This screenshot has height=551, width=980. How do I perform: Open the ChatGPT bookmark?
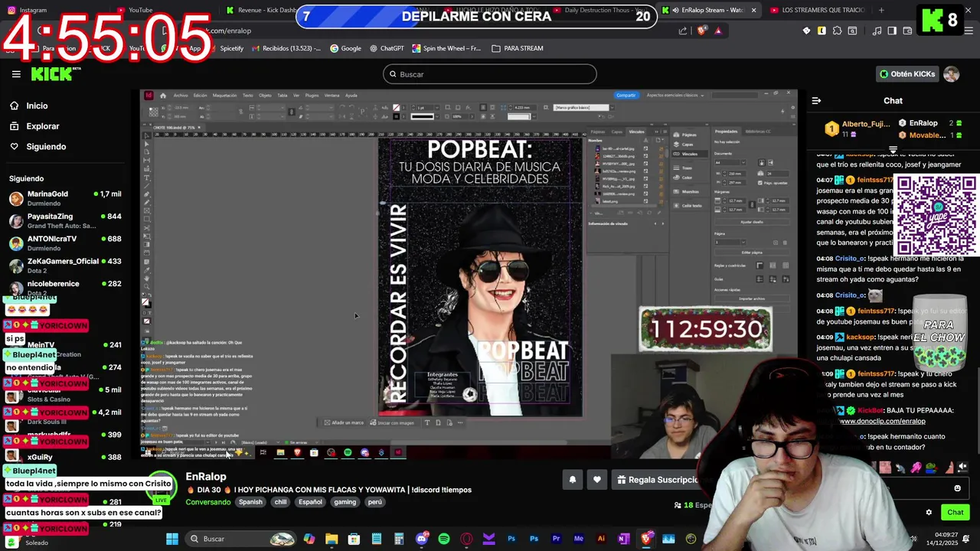point(387,48)
